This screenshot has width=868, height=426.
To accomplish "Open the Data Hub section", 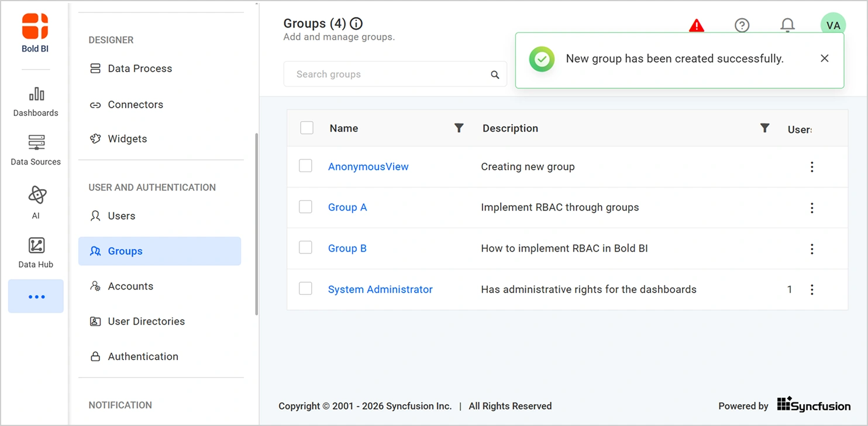I will tap(36, 253).
